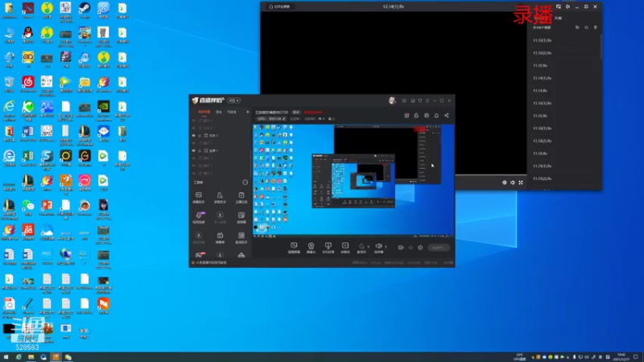Click the source list scrollbar in live app
The width and height of the screenshot is (644, 362).
pyautogui.click(x=250, y=163)
